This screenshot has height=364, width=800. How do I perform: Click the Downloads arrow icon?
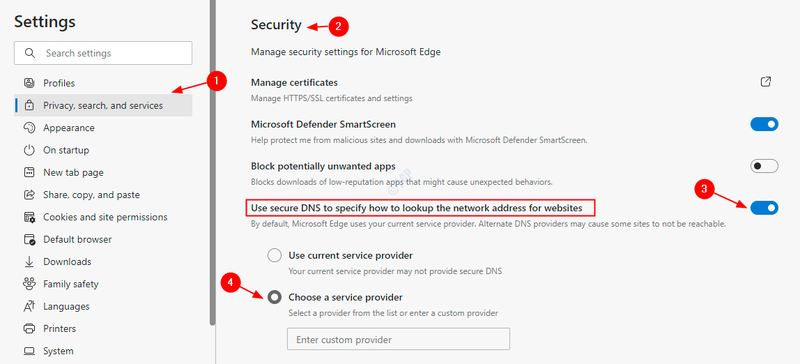(x=30, y=261)
